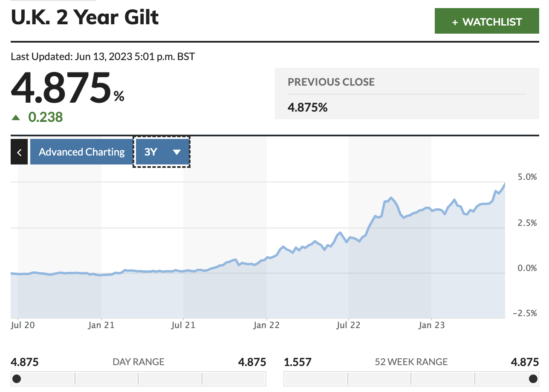Click the −2.5% y-axis label
549x392 pixels.
point(525,313)
